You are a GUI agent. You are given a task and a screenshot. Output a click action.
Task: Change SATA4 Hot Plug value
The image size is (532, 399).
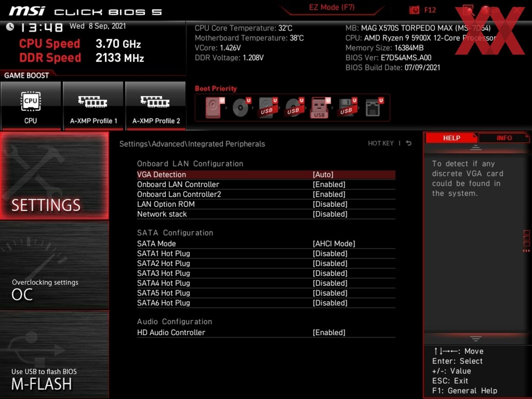coord(266,283)
